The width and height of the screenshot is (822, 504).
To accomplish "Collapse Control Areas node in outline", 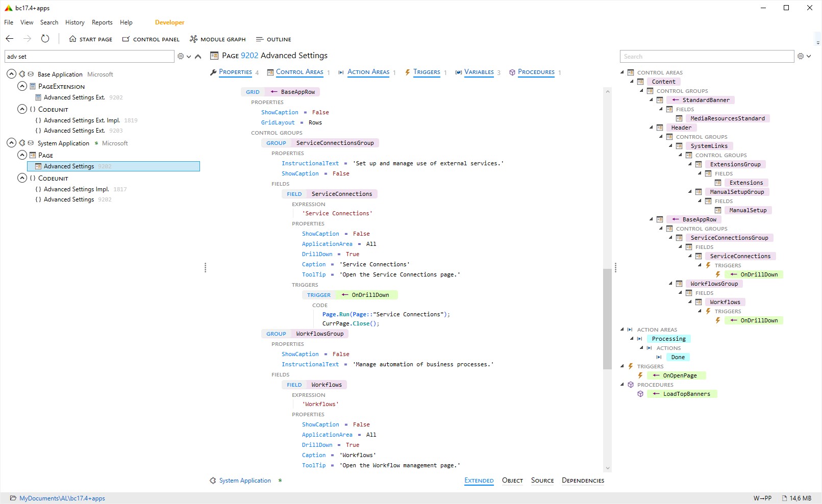I will (x=622, y=72).
